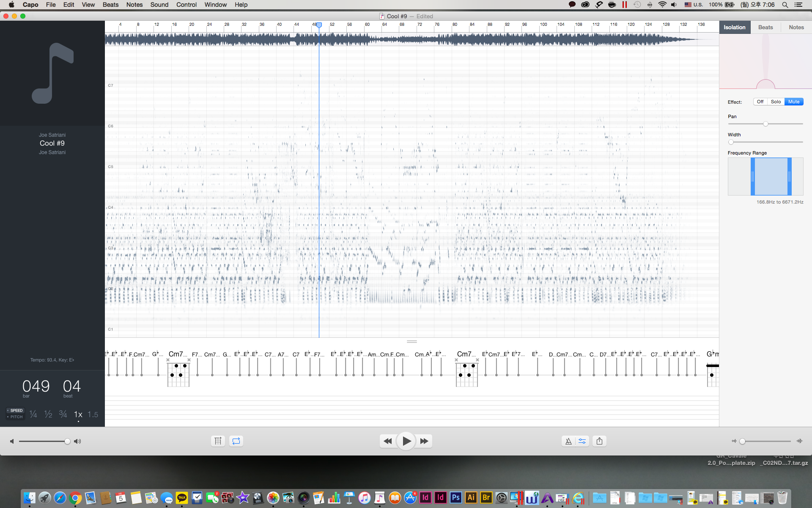Click the Width slider knob
Image resolution: width=812 pixels, height=508 pixels.
coord(731,142)
